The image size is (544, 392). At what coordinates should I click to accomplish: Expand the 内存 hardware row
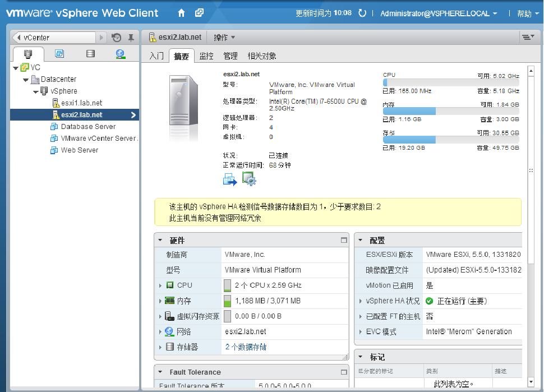pyautogui.click(x=160, y=301)
